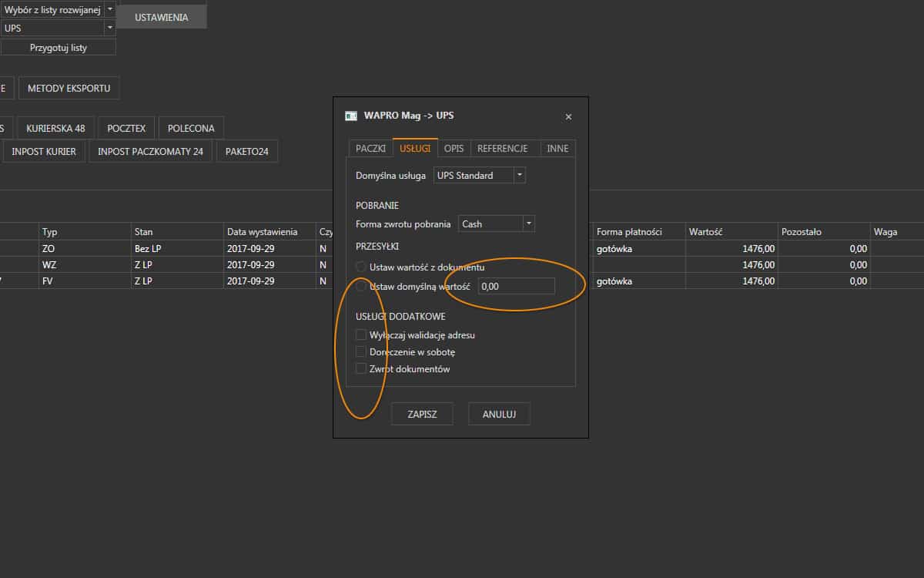Select the POCZTEX button
The width and height of the screenshot is (924, 578).
(x=127, y=129)
